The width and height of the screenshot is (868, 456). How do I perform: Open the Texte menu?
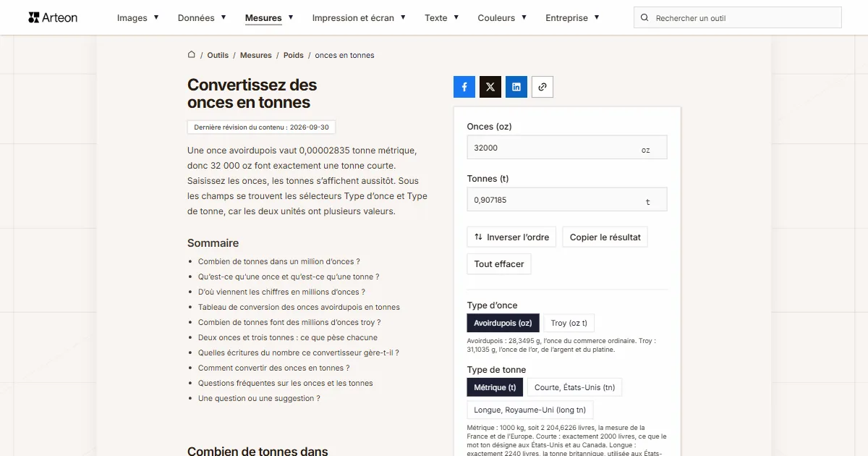[436, 18]
